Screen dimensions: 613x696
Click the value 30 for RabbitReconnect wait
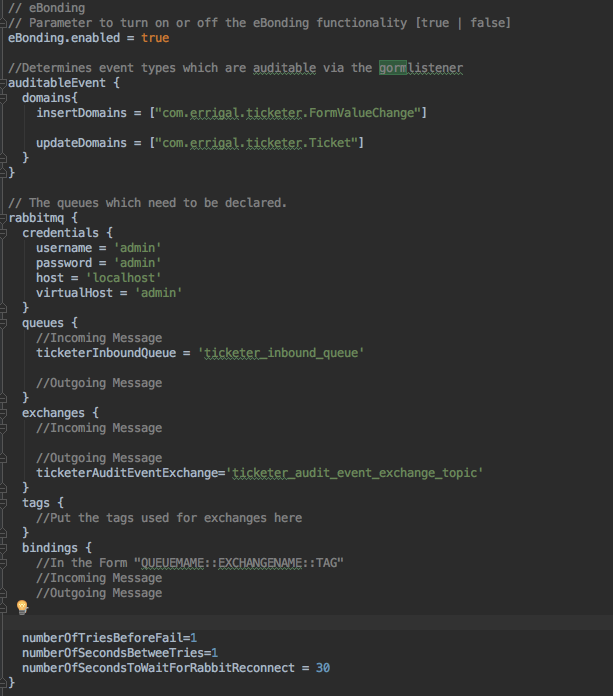322,667
